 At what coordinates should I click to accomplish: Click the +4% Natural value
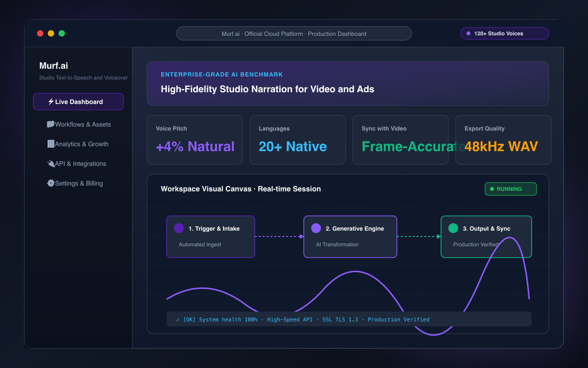click(195, 146)
